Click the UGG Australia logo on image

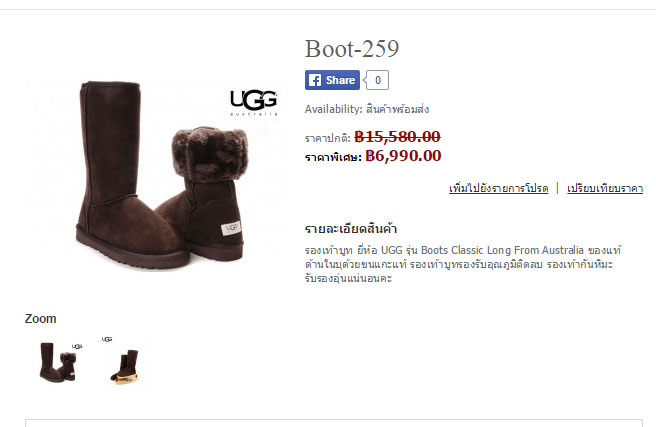[x=254, y=102]
